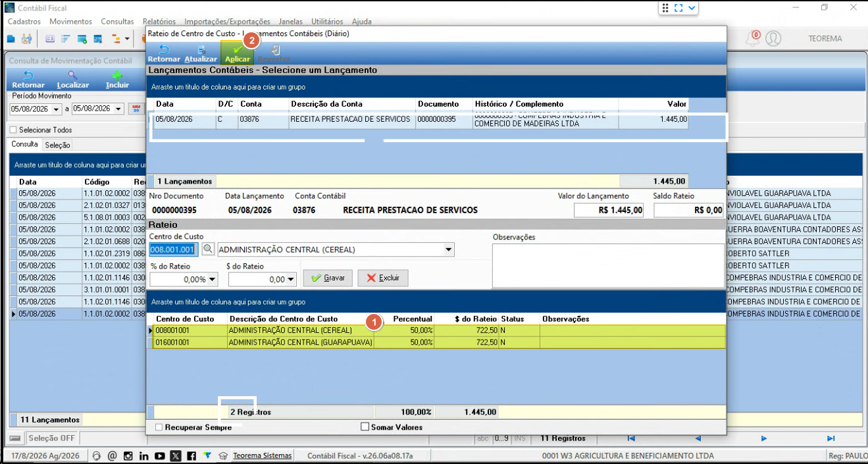
Task: Select the RECEITA PRESTACAO DE SERVICOS lançamento row
Action: point(421,120)
